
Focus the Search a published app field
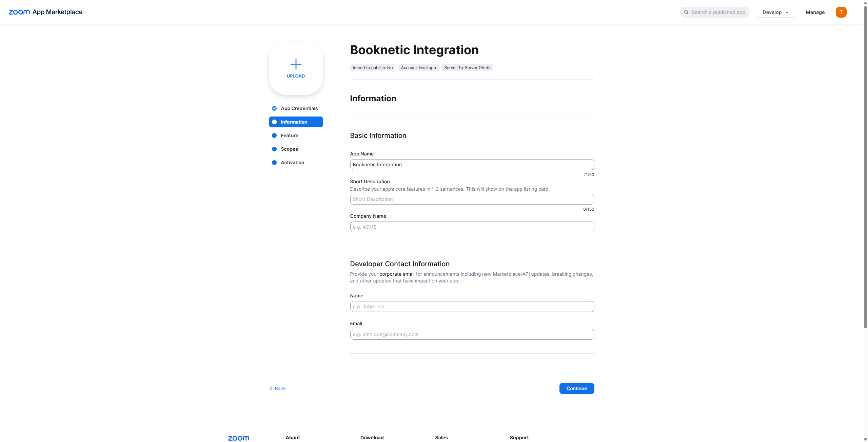(x=714, y=12)
